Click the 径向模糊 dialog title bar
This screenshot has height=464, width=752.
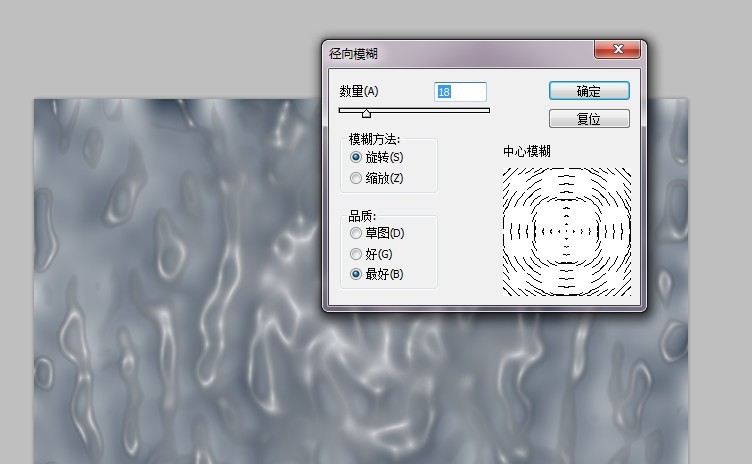point(450,51)
